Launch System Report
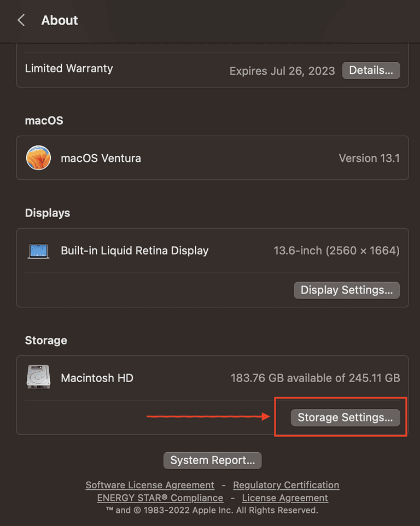This screenshot has height=526, width=420. (x=212, y=460)
